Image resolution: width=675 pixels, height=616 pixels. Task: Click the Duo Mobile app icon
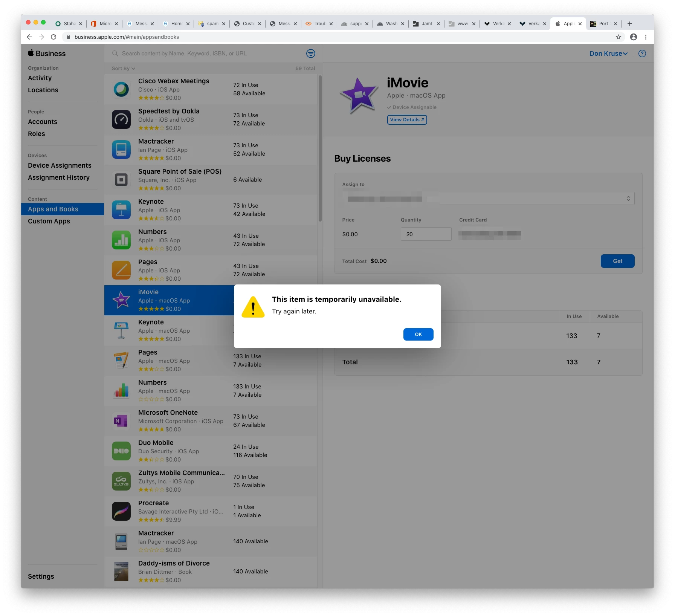[x=121, y=451]
